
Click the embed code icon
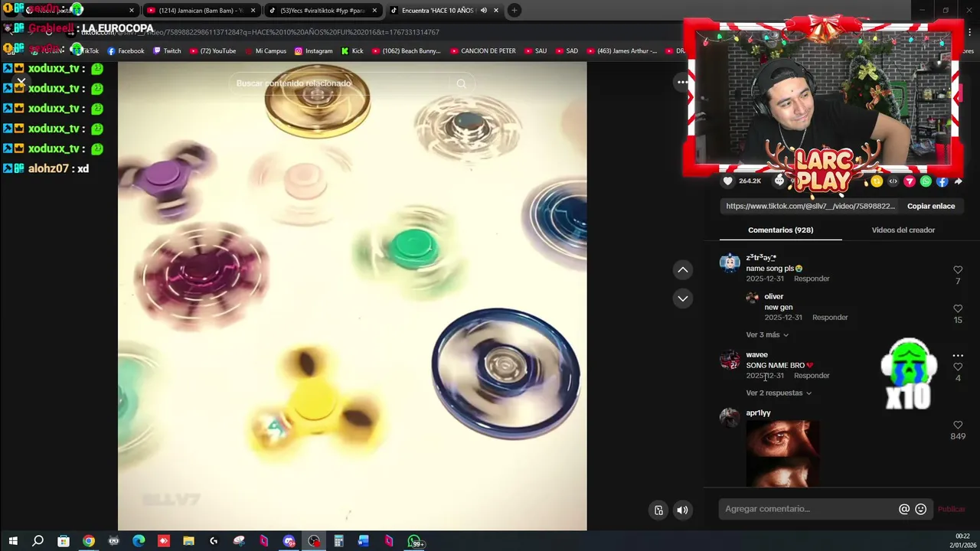(893, 181)
